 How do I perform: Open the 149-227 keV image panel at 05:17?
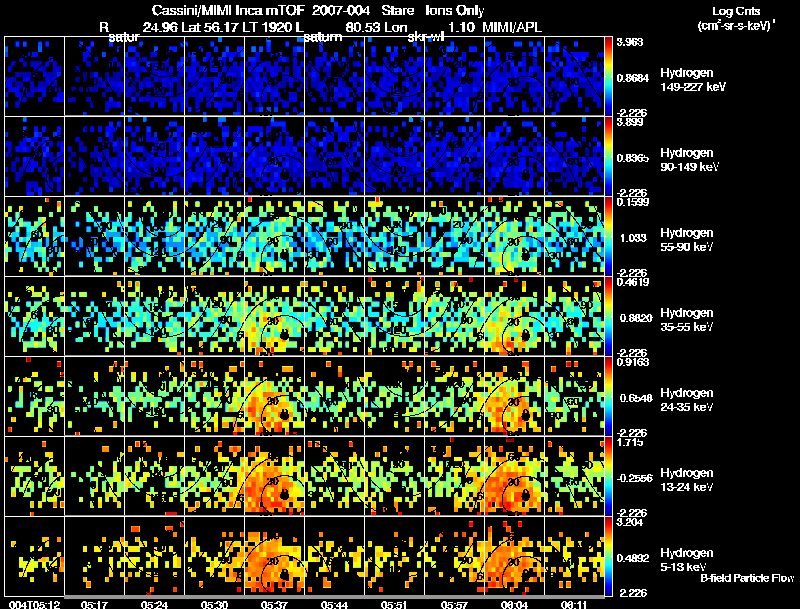94,76
